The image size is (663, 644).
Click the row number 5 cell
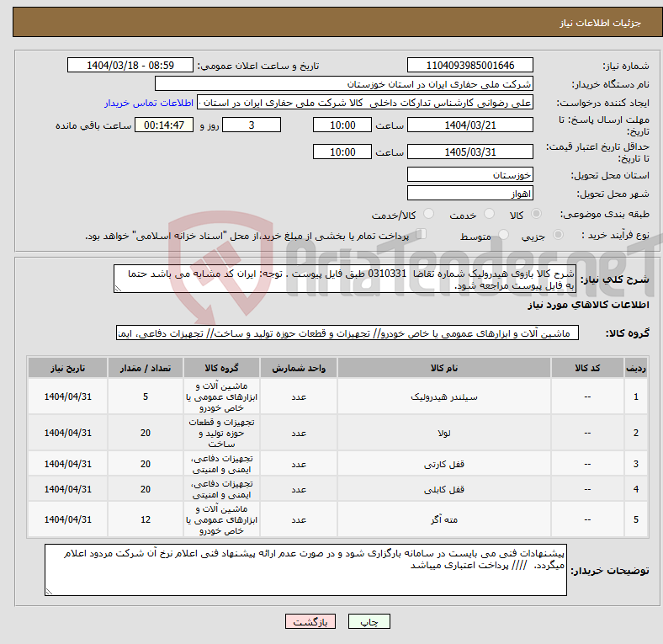[x=636, y=520]
